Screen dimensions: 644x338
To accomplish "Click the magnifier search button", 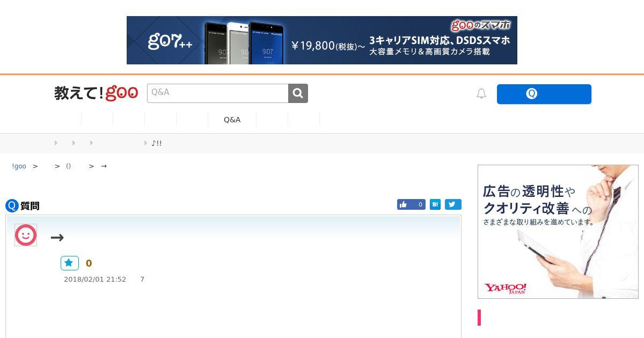I will coord(298,93).
